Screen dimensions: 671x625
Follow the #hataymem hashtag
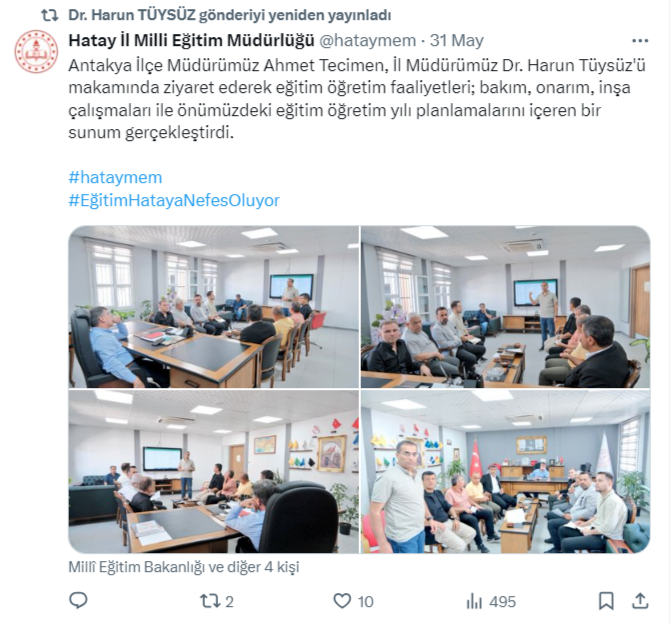115,178
